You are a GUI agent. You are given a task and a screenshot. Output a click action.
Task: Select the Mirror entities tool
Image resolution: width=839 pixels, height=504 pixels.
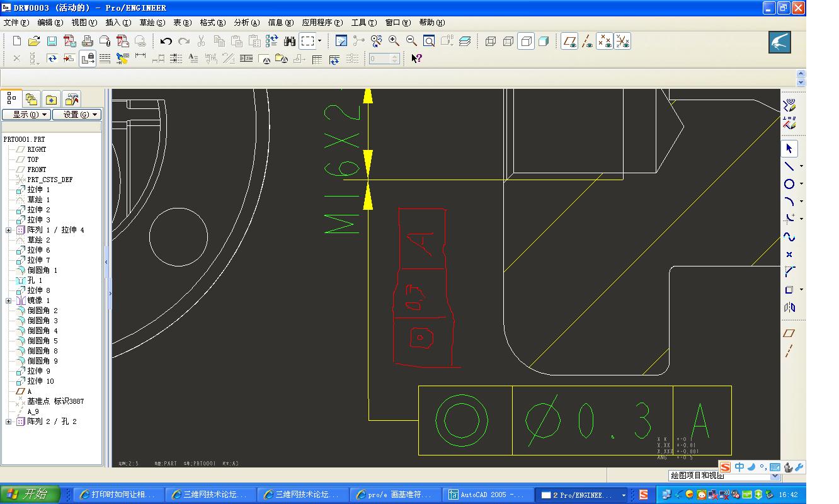coord(789,307)
